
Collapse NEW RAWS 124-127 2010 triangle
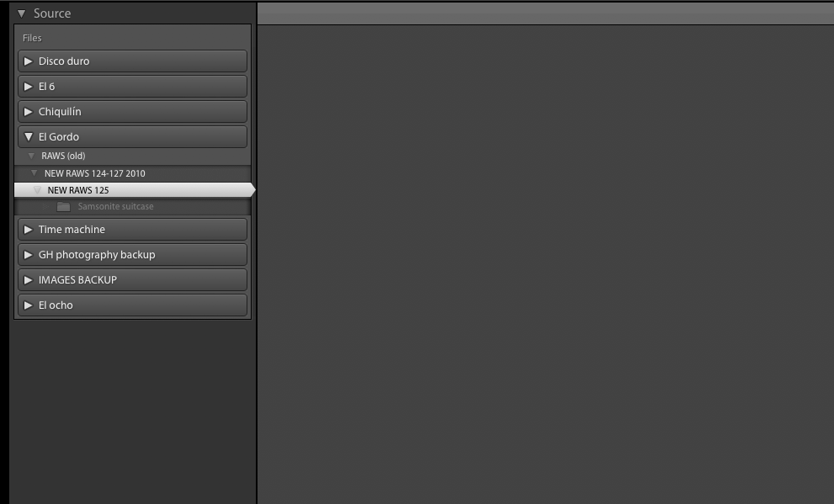pyautogui.click(x=34, y=172)
